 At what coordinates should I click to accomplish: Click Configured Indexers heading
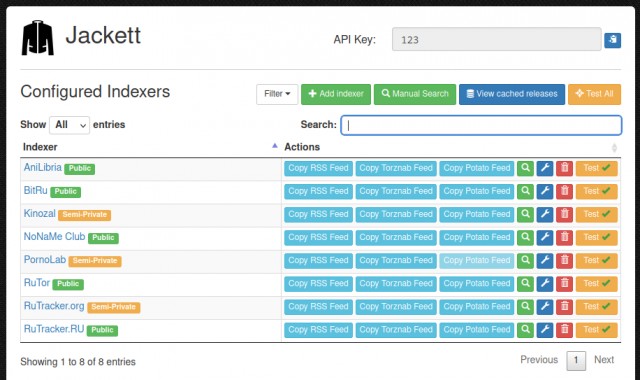point(95,91)
